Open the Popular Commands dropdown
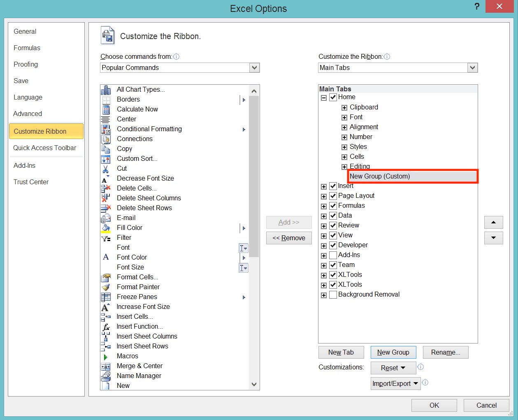 [x=255, y=68]
